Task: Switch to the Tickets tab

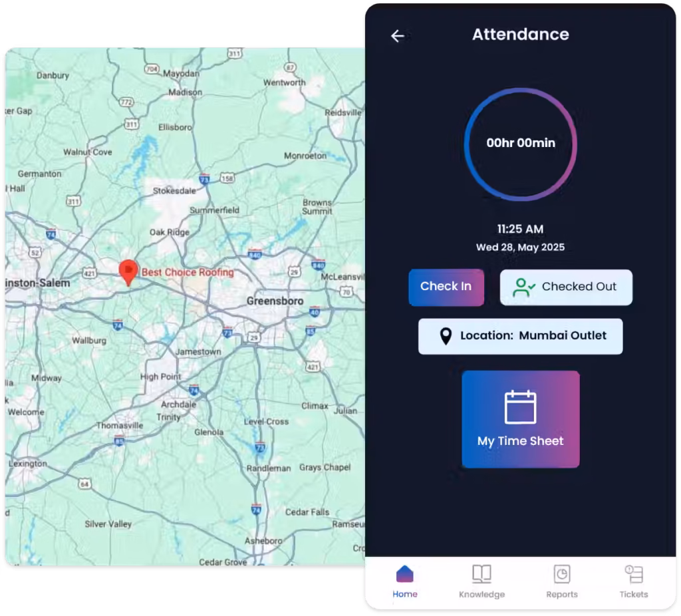Action: click(634, 582)
